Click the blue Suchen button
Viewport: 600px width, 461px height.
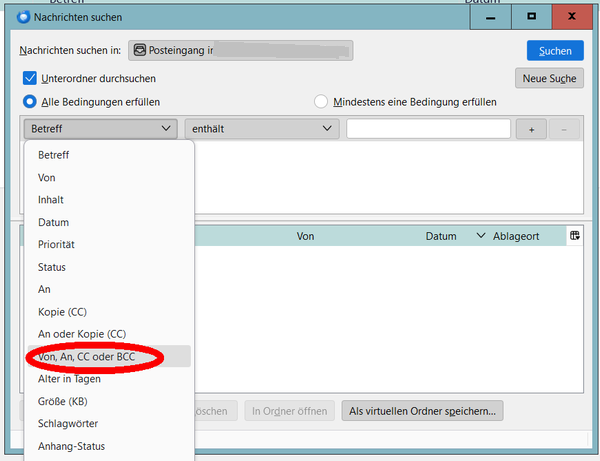[x=555, y=50]
